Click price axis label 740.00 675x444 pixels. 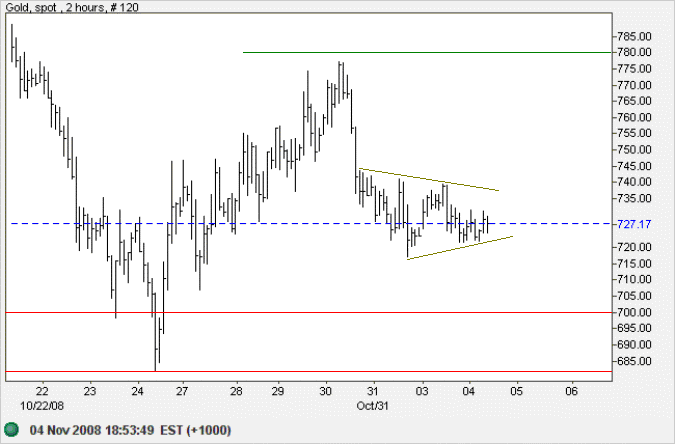[634, 182]
